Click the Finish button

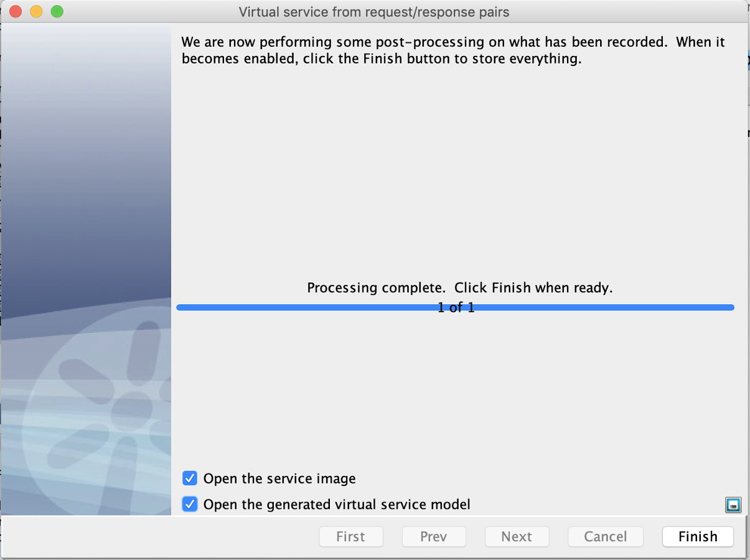(x=698, y=537)
